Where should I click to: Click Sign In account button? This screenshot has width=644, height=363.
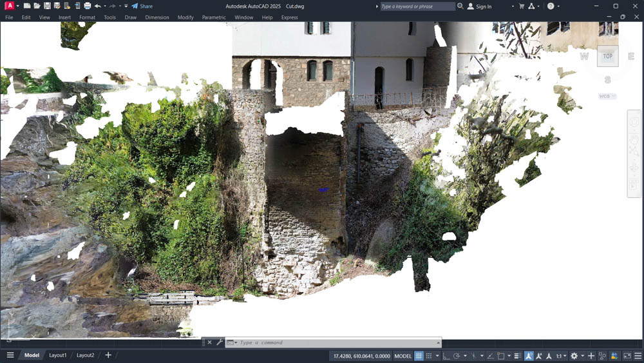tap(480, 6)
